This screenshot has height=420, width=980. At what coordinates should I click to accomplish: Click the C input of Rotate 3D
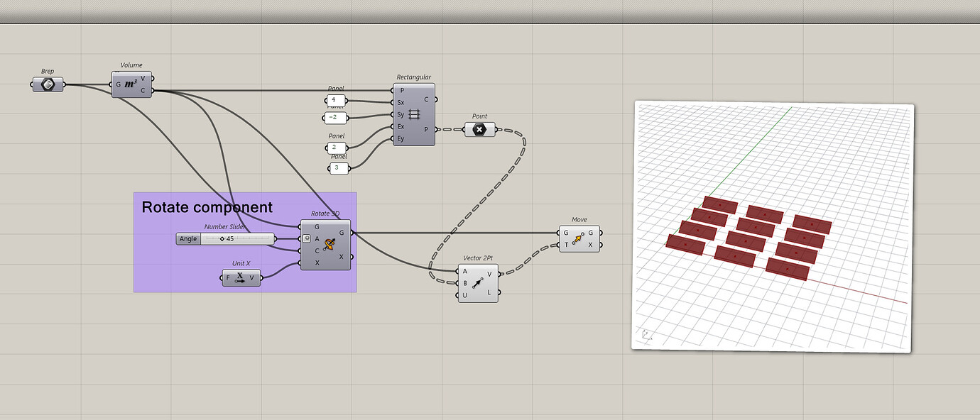[x=317, y=250]
